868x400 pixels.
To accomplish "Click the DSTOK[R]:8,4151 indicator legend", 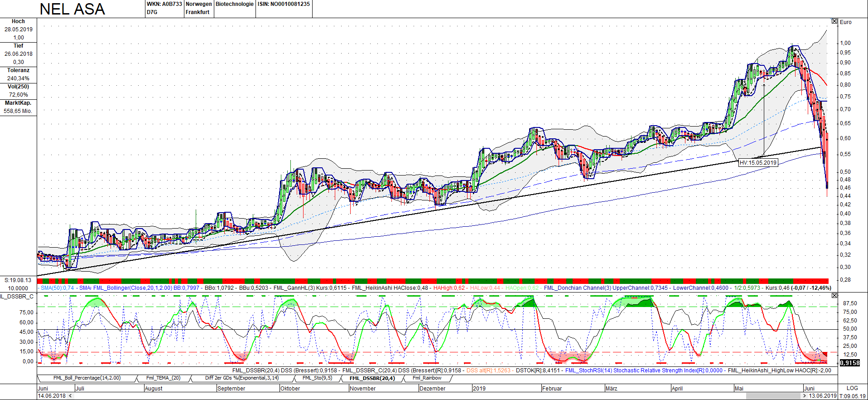I will pos(538,371).
